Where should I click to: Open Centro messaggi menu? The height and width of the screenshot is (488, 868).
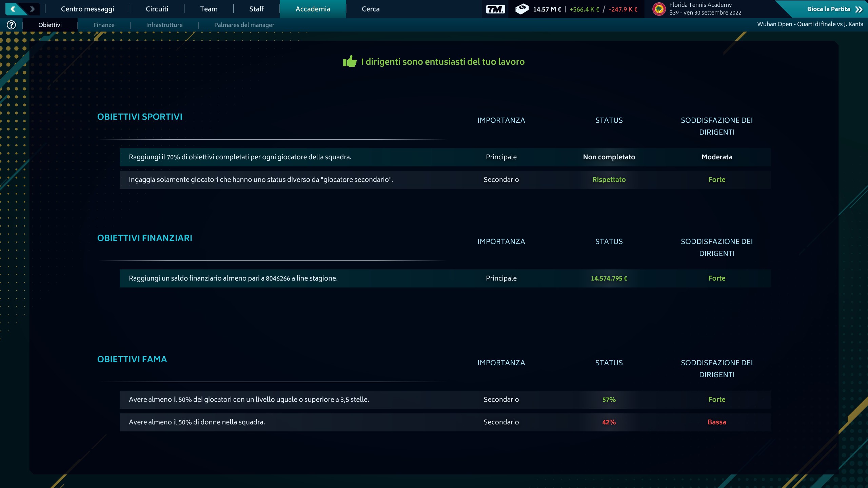click(87, 9)
